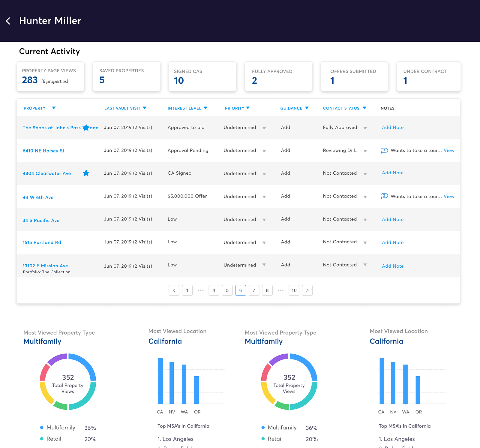This screenshot has height=448, width=480.
Task: Expand Contact Status dropdown showing Fully Approved
Action: pyautogui.click(x=365, y=128)
